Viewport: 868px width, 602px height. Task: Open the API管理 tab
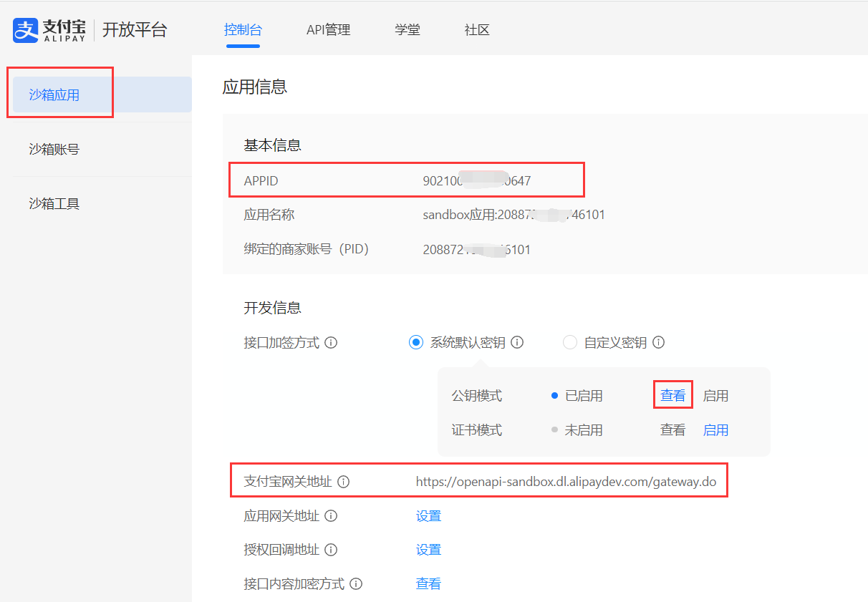point(329,30)
